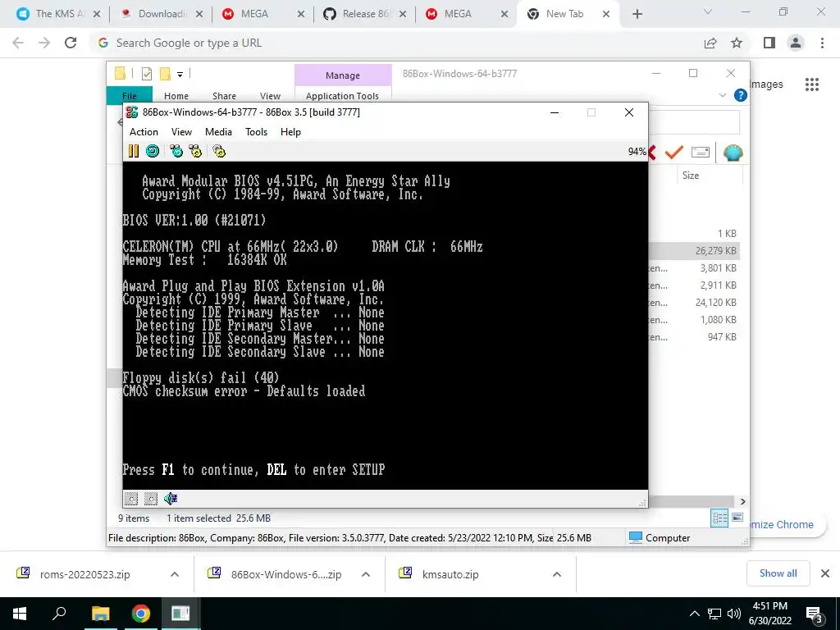Open the Help menu in 86Box
The width and height of the screenshot is (840, 630).
[x=290, y=132]
